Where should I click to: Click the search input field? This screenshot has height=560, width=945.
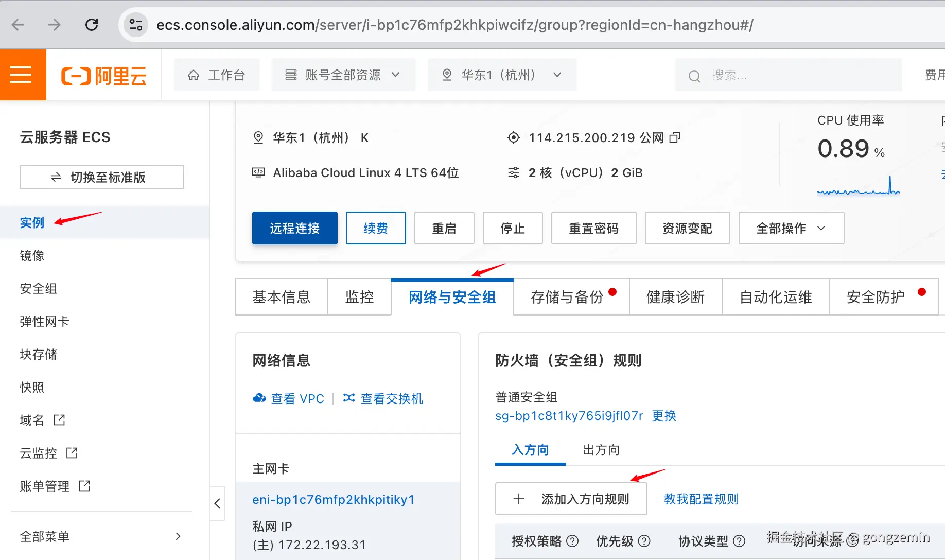789,75
